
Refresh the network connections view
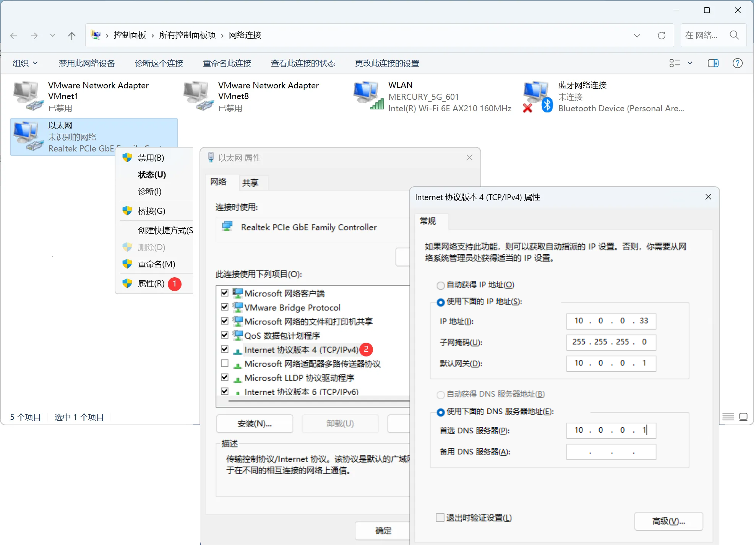tap(661, 36)
